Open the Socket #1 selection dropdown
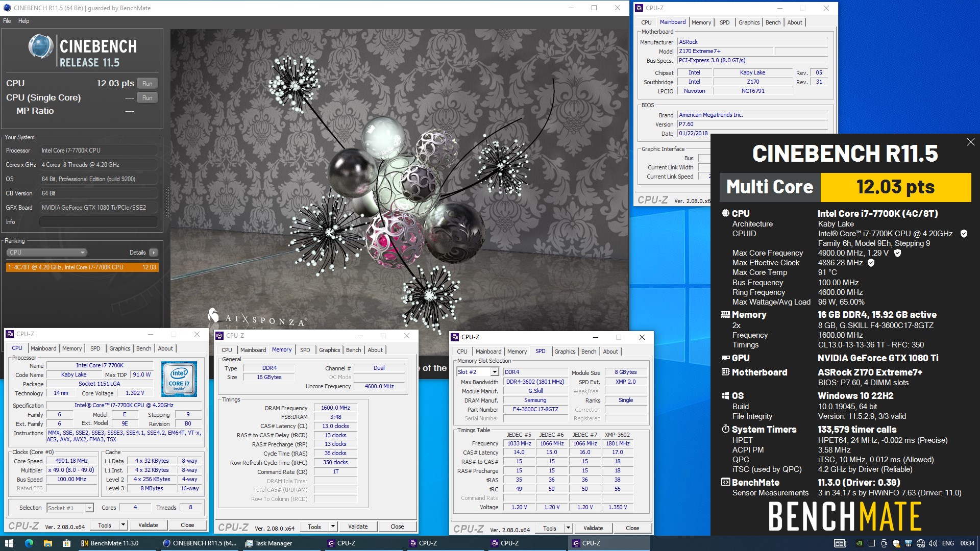This screenshot has height=551, width=980. click(x=70, y=508)
